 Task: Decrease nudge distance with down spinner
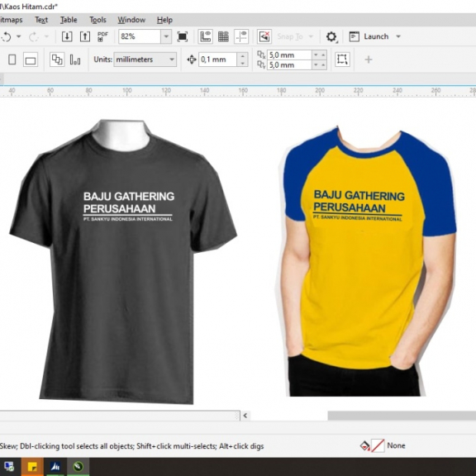[242, 63]
